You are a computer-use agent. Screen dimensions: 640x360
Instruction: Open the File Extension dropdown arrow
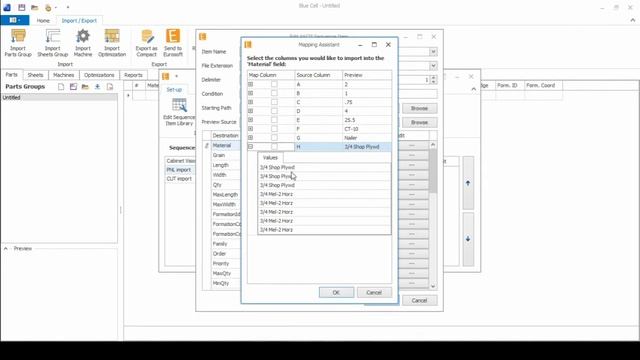433,66
